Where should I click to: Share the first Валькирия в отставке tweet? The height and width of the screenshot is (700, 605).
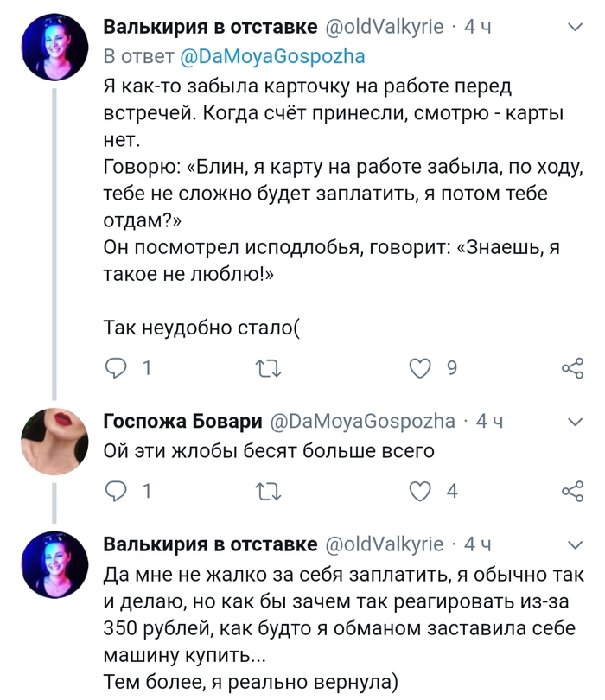click(572, 369)
